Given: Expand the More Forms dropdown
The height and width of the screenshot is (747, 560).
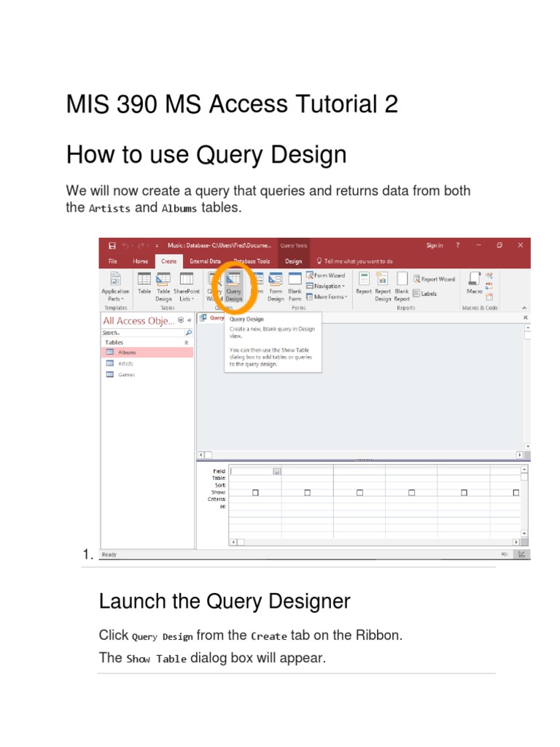Looking at the screenshot, I should [327, 296].
